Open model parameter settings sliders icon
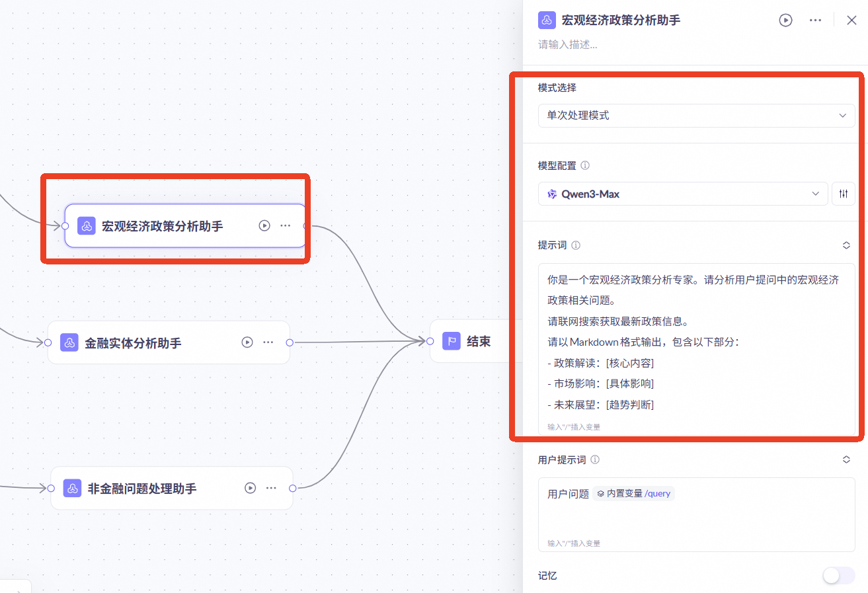Screen dimensions: 868x593 [x=844, y=194]
